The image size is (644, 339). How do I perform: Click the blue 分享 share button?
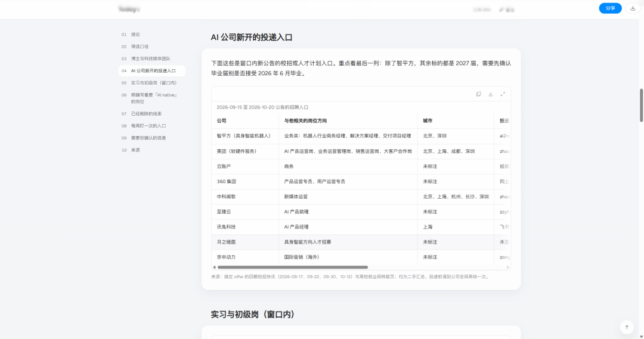click(610, 8)
